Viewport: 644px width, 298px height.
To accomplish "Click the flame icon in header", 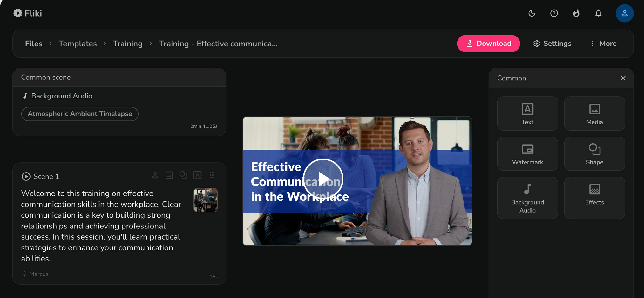I will pyautogui.click(x=576, y=13).
